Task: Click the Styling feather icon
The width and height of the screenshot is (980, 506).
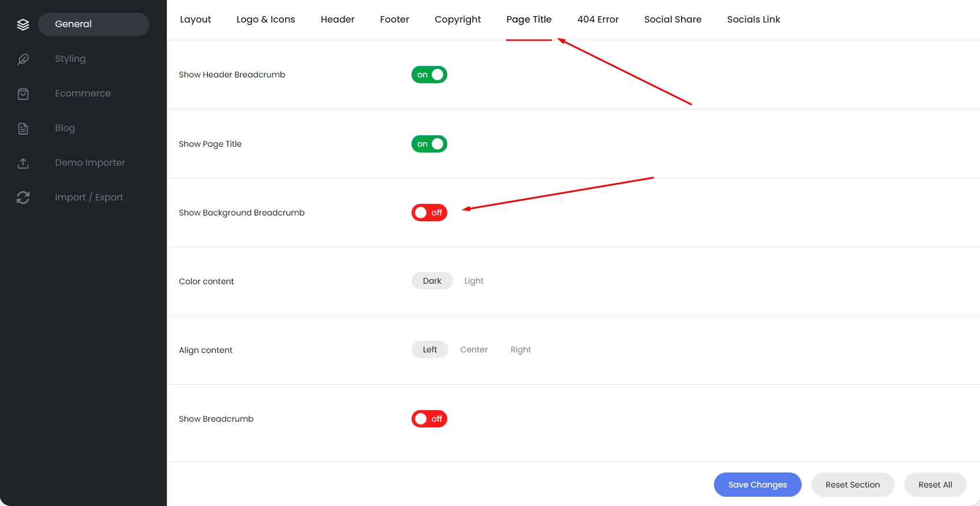Action: point(23,59)
